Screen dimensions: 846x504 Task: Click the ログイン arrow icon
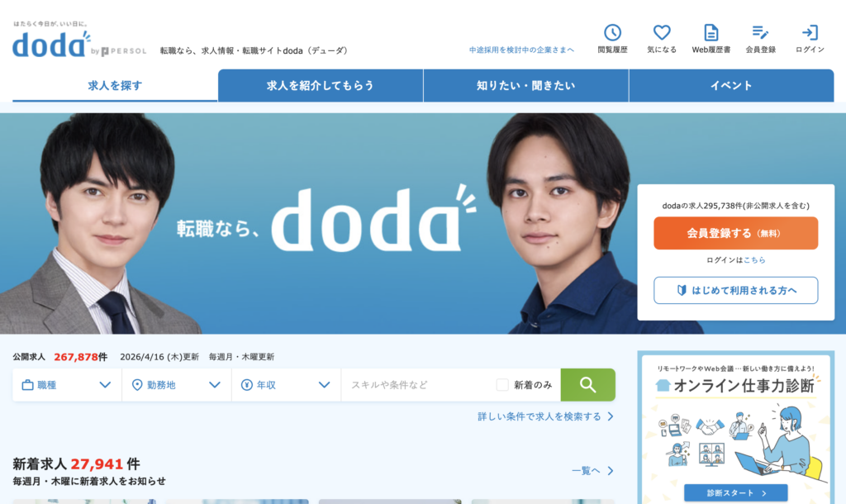[810, 32]
